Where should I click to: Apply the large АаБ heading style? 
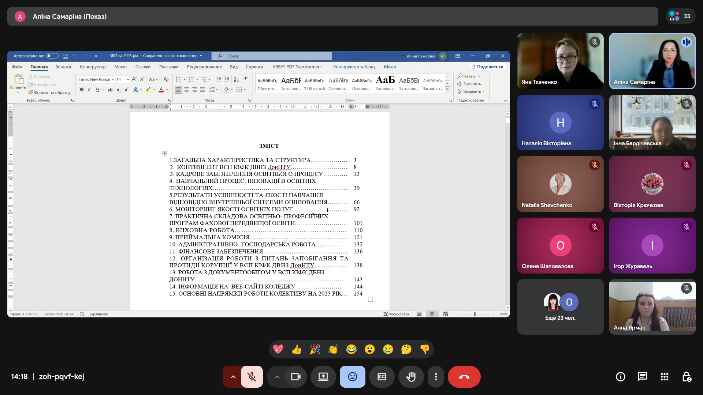385,82
